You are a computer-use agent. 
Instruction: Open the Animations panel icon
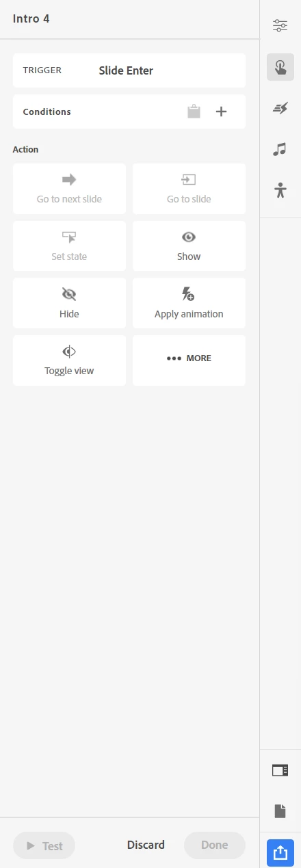pyautogui.click(x=280, y=108)
